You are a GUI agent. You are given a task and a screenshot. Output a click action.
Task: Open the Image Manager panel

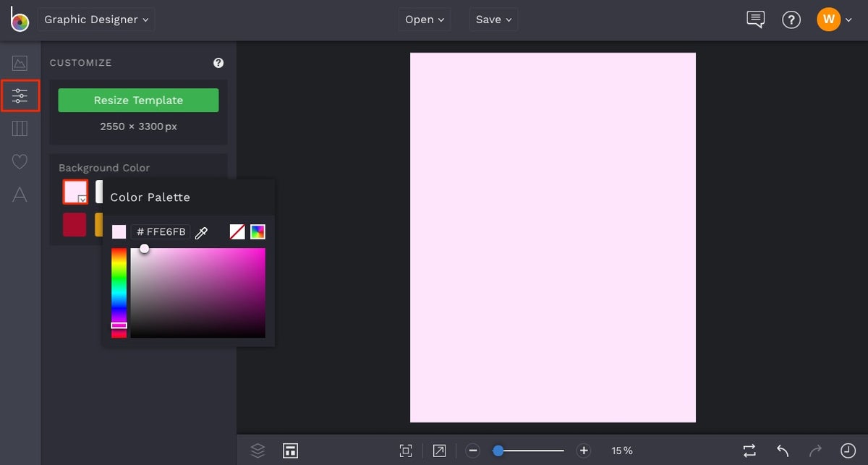(20, 62)
